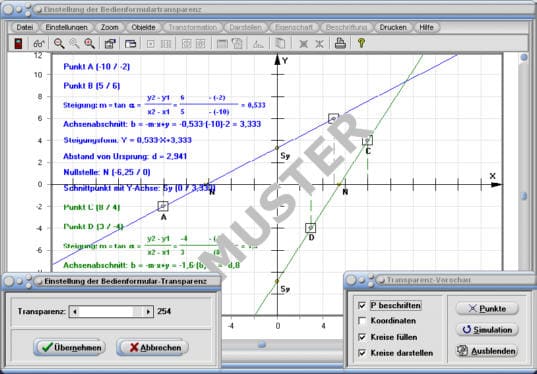Image resolution: width=537 pixels, height=374 pixels.
Task: Click the first greyed X delete icon
Action: (303, 44)
